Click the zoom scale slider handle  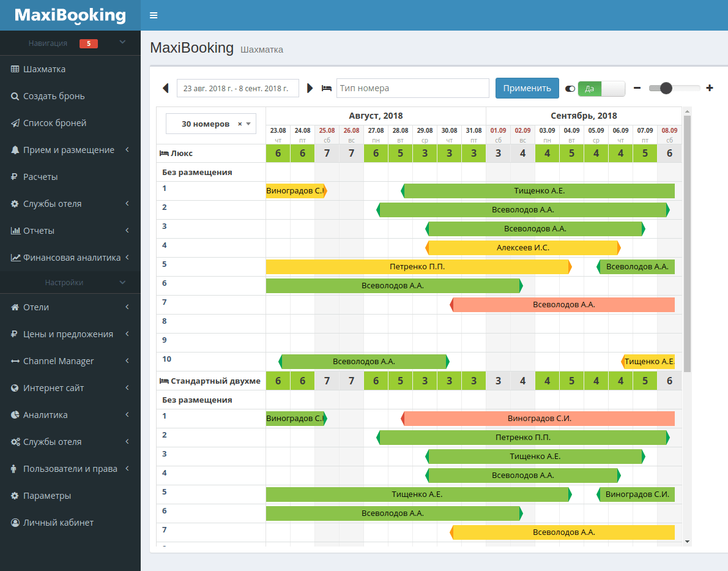(x=666, y=88)
